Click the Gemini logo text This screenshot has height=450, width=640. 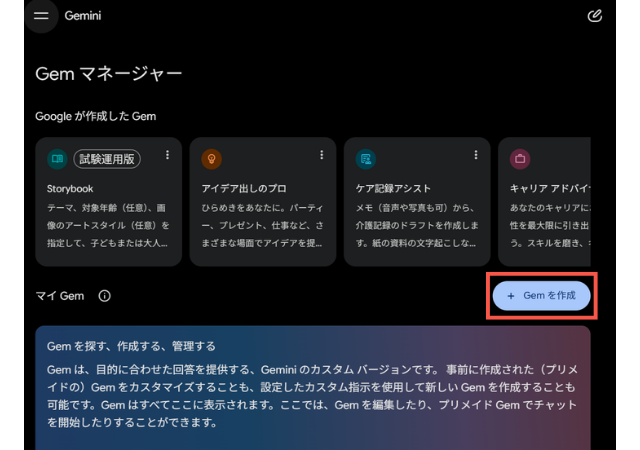point(83,16)
